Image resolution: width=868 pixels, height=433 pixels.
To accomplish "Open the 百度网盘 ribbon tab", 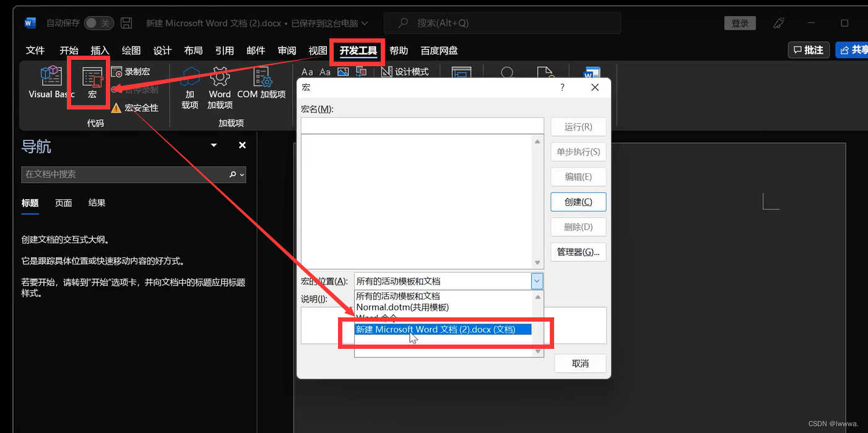I will [439, 50].
